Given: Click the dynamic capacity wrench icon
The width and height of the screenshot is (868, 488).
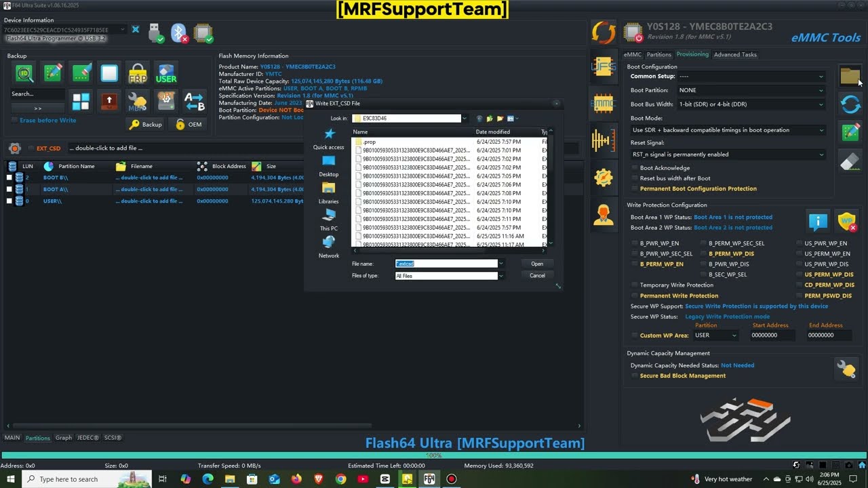Looking at the screenshot, I should tap(847, 369).
